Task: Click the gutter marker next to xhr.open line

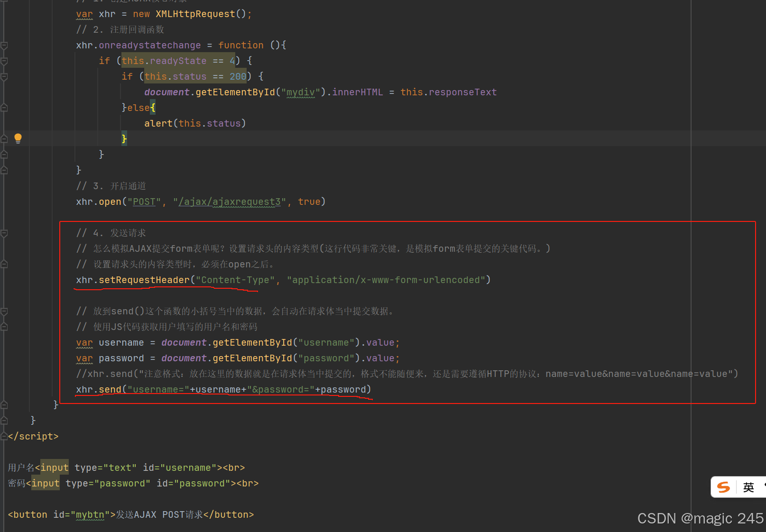Action: tap(4, 202)
